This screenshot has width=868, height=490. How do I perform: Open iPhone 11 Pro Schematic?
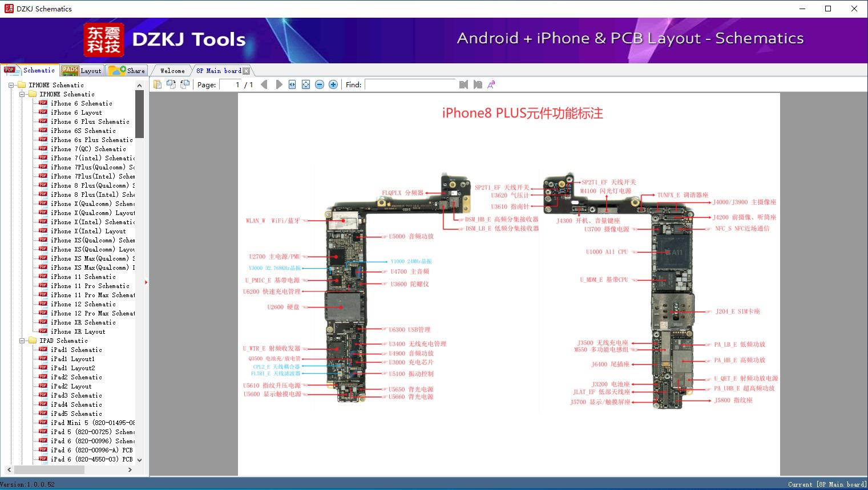tap(90, 286)
